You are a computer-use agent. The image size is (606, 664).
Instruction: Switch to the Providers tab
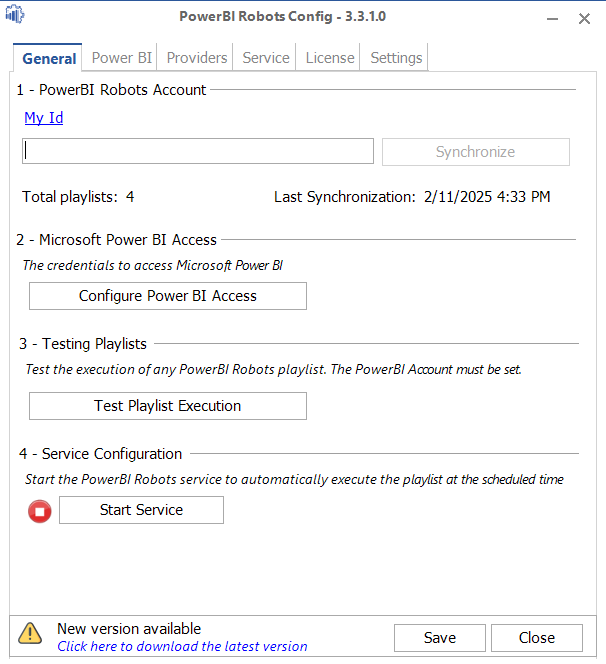pos(198,58)
